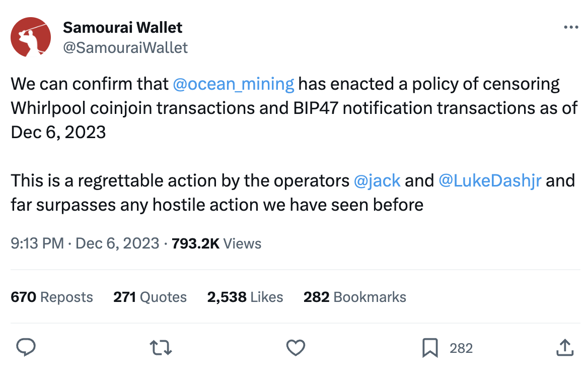The height and width of the screenshot is (370, 588).
Task: Open the @jack mention link
Action: [x=377, y=180]
